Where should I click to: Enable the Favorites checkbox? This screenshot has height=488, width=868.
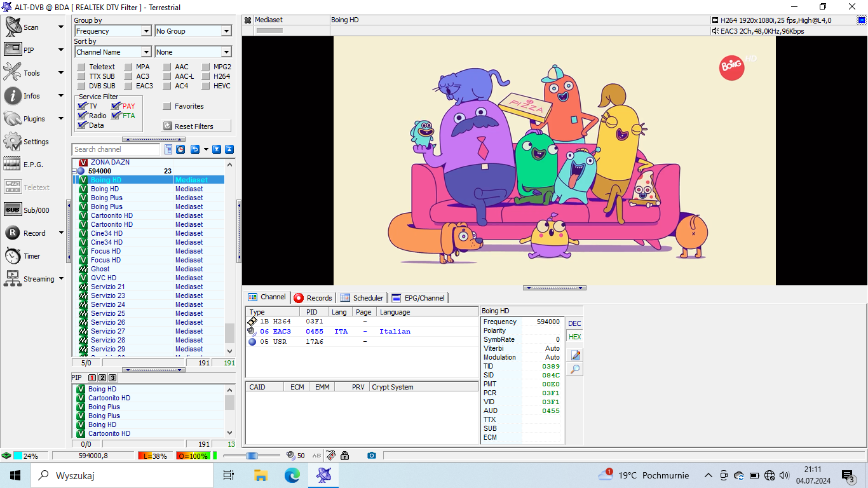167,106
